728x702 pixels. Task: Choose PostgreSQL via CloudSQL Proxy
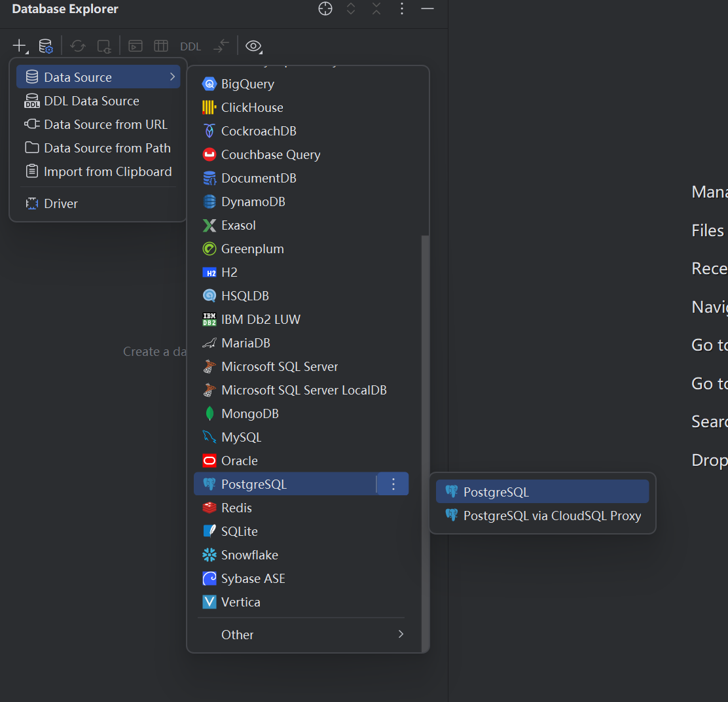point(542,516)
